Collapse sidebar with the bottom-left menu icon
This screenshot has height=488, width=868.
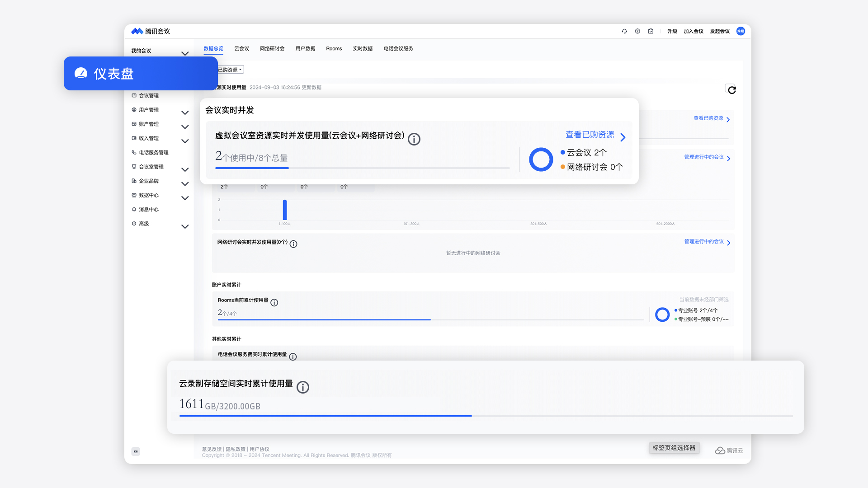(136, 451)
